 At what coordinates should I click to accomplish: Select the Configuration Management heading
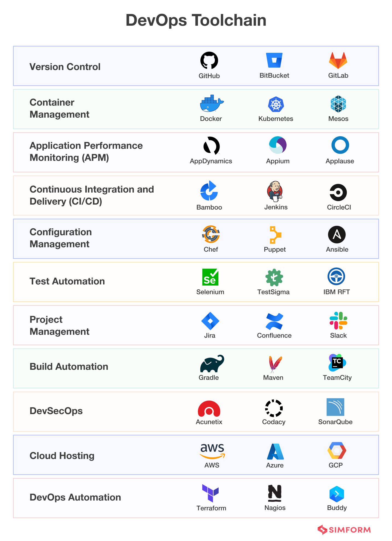pyautogui.click(x=61, y=238)
